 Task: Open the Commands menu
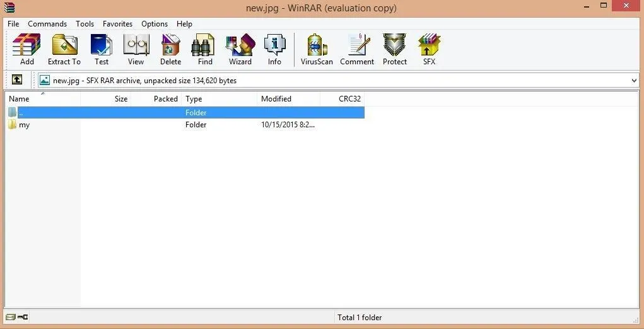click(x=47, y=24)
